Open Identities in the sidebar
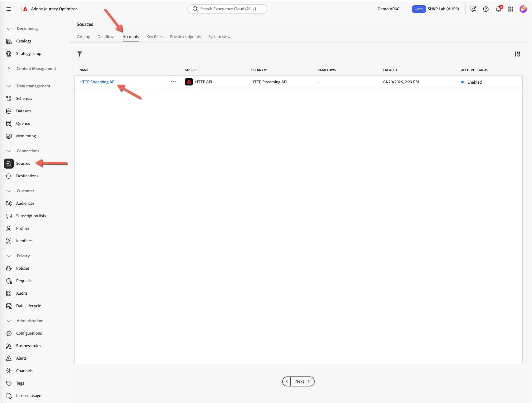Viewport: 532px width, 403px height. (x=24, y=241)
